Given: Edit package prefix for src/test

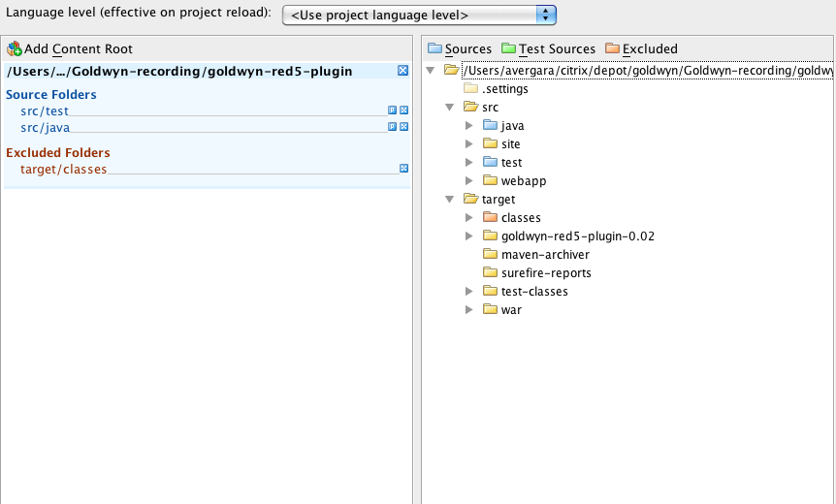Looking at the screenshot, I should pyautogui.click(x=392, y=110).
